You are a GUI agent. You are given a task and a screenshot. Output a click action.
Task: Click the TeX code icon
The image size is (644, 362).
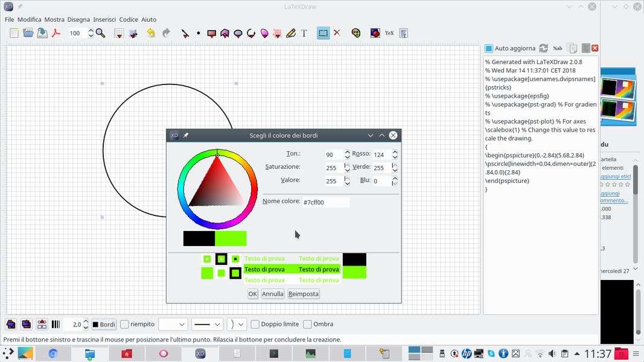click(389, 33)
